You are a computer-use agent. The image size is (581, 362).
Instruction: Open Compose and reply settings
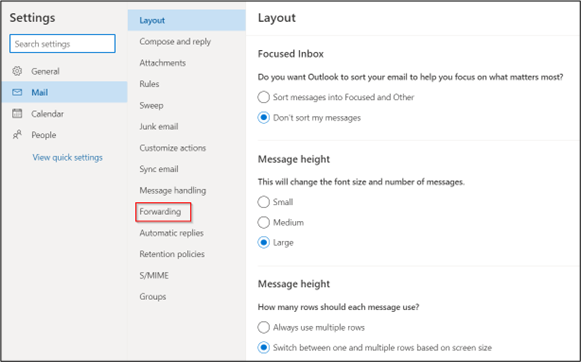175,41
